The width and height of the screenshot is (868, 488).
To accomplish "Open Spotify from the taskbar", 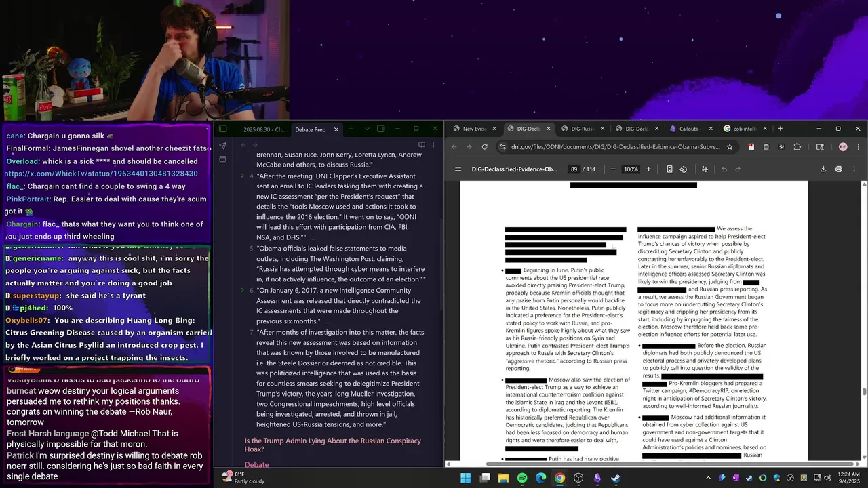I will (522, 478).
